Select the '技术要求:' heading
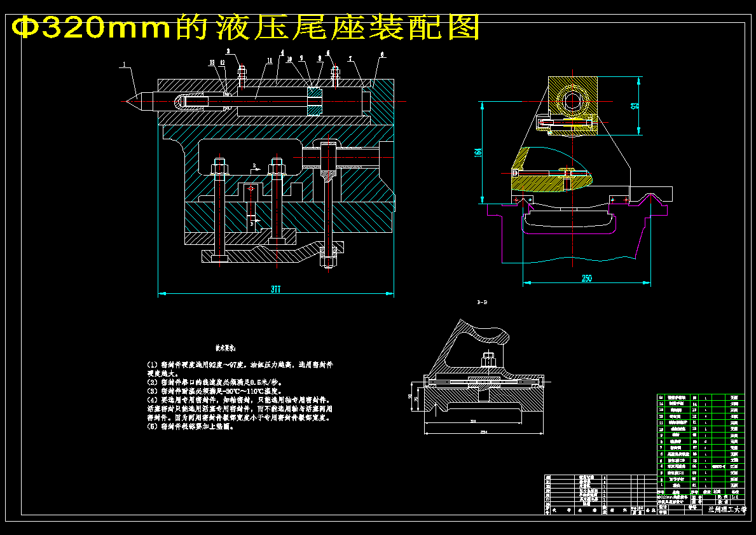Screen dimensions: 756x535 [225, 347]
